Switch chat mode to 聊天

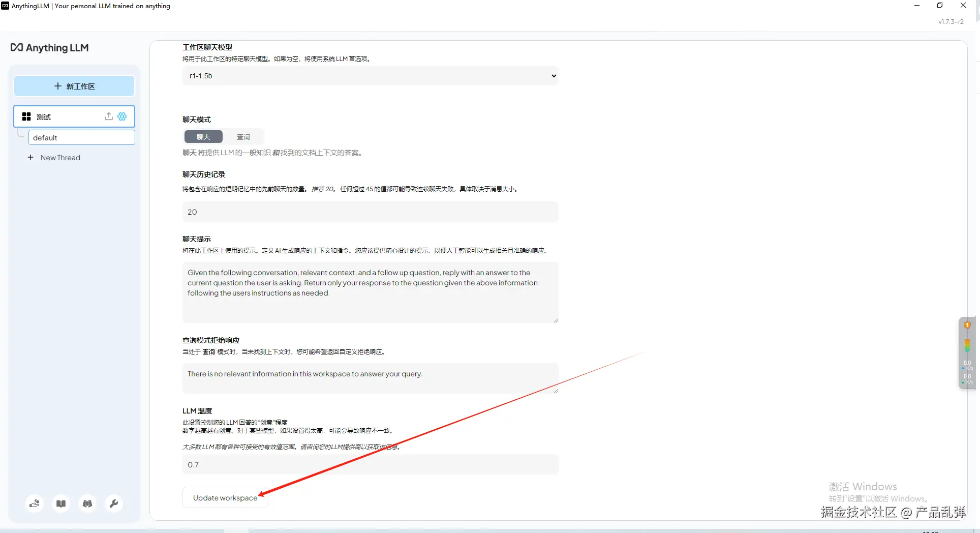click(203, 137)
